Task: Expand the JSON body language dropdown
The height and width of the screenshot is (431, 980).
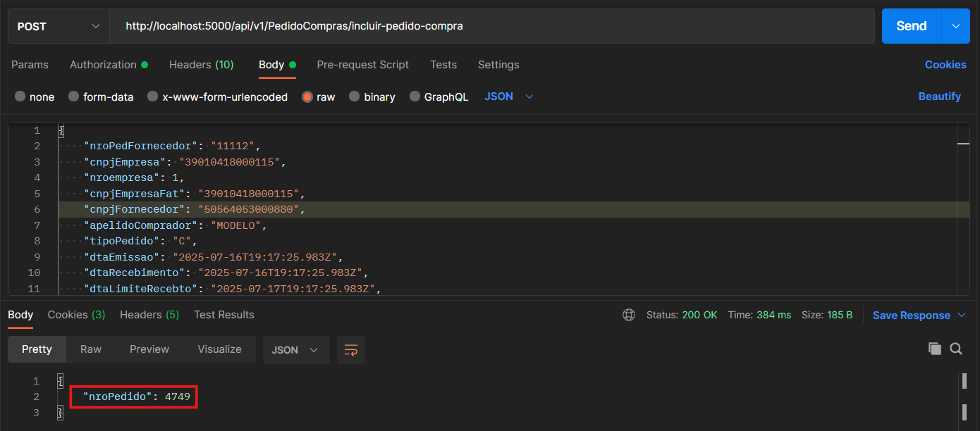Action: coord(509,96)
